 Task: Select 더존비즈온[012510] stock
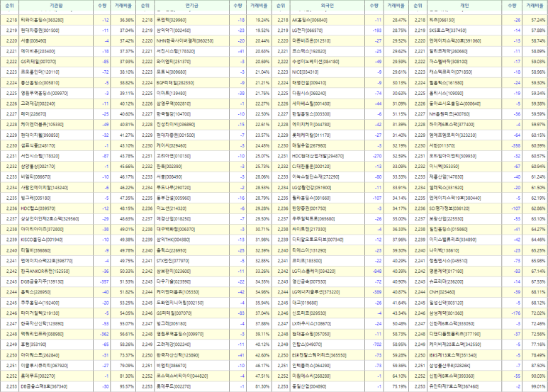tap(311, 41)
